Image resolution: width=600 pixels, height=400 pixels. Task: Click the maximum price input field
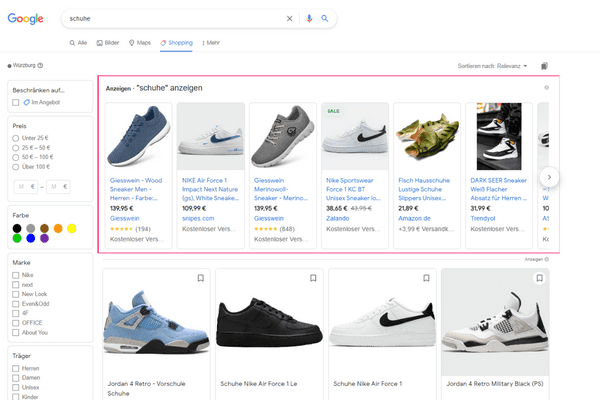pos(58,187)
